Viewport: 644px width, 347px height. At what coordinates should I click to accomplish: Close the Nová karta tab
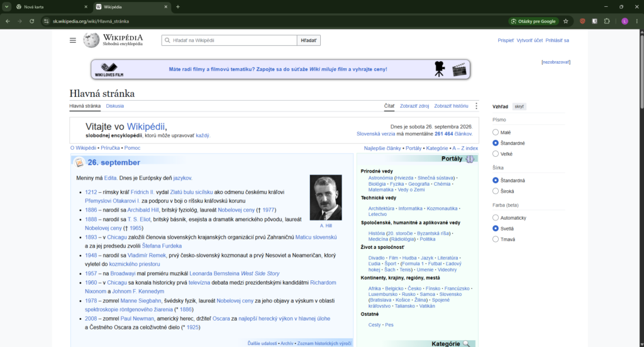86,6
